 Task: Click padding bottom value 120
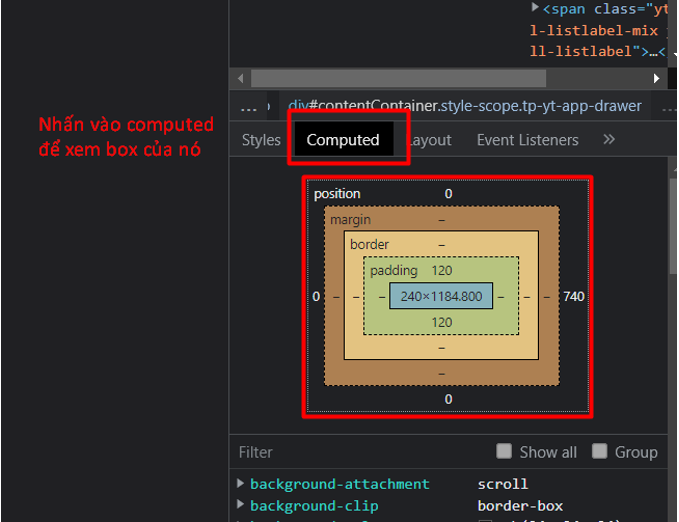click(x=442, y=323)
